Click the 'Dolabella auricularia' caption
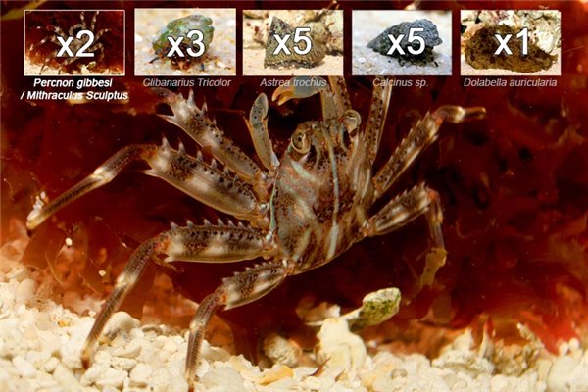 coord(510,83)
